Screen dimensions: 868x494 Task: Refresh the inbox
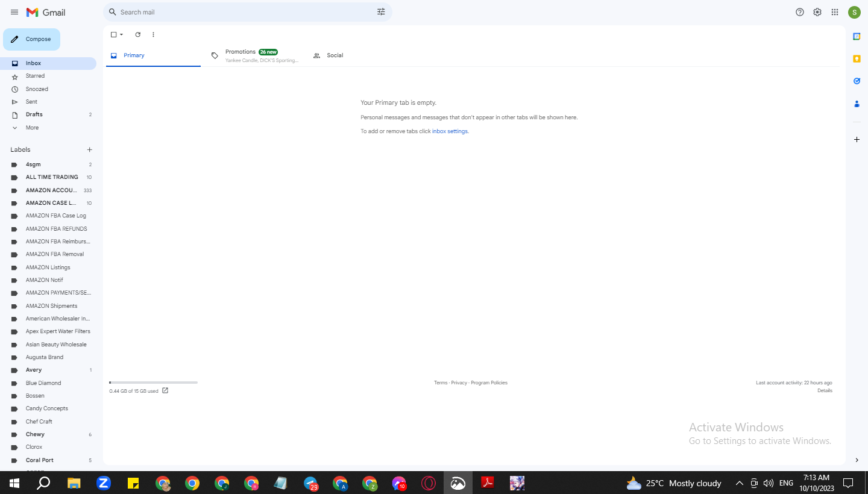point(137,35)
